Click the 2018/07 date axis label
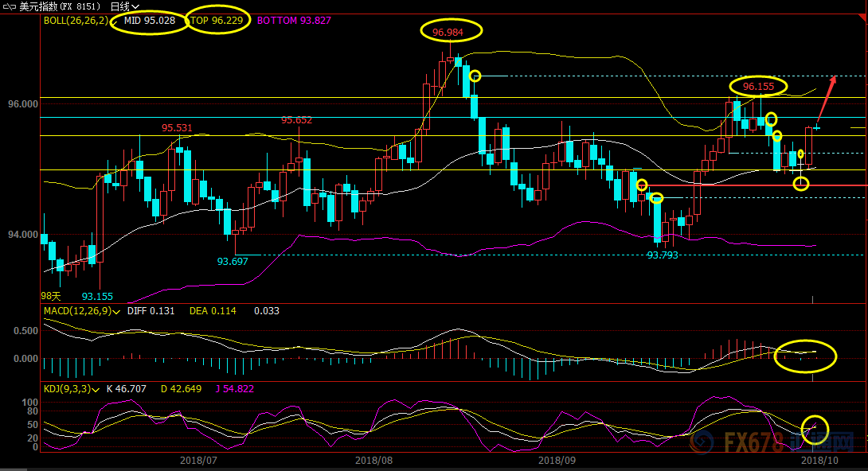The width and height of the screenshot is (868, 471). coord(198,461)
